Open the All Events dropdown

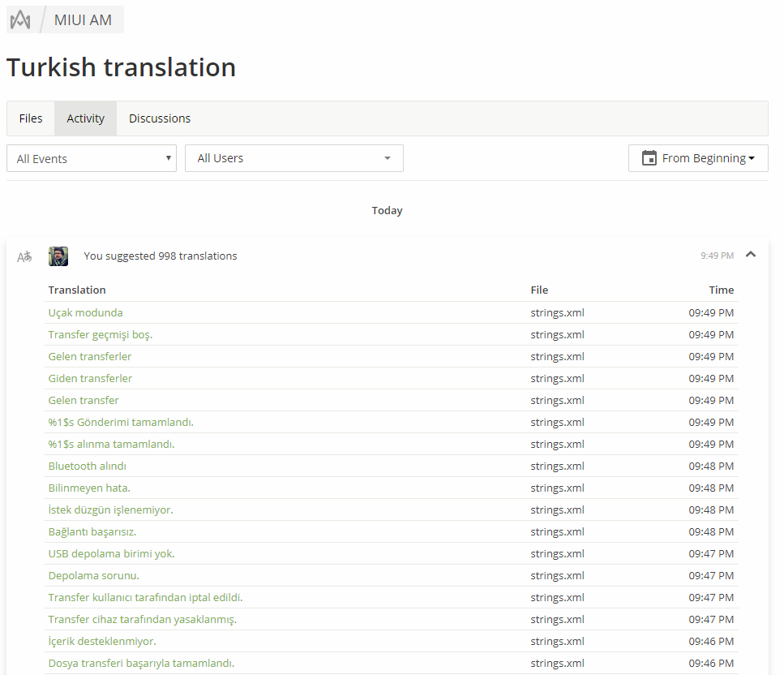[92, 159]
